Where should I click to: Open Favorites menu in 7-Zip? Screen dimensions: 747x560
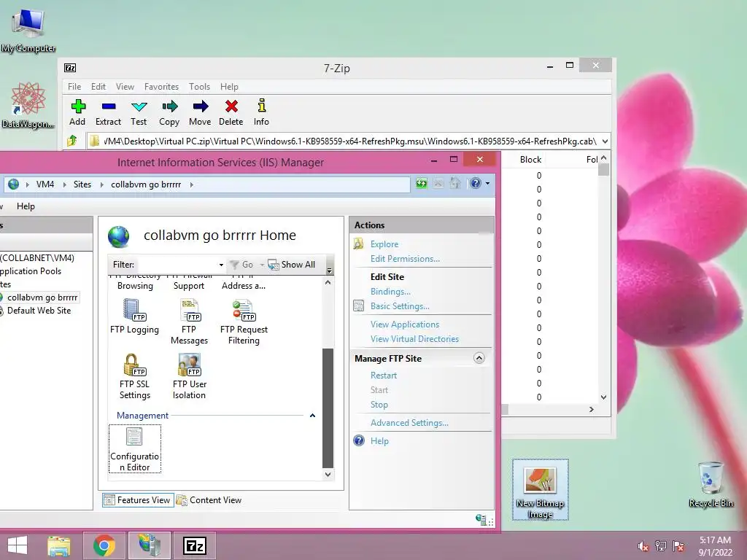click(x=161, y=87)
